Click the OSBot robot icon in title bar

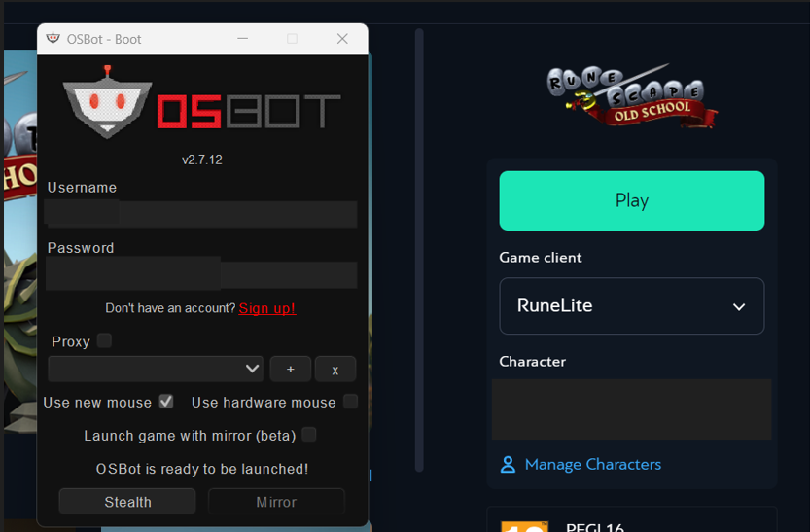[53, 39]
